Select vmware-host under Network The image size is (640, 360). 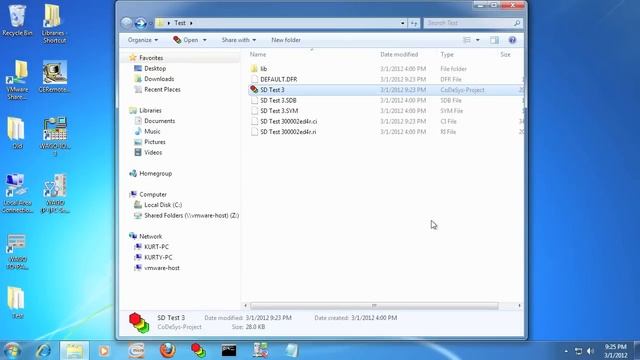[162, 268]
